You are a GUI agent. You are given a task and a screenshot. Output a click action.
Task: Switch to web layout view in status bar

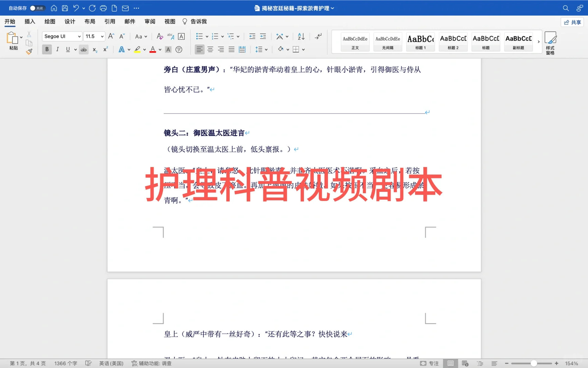tap(465, 363)
